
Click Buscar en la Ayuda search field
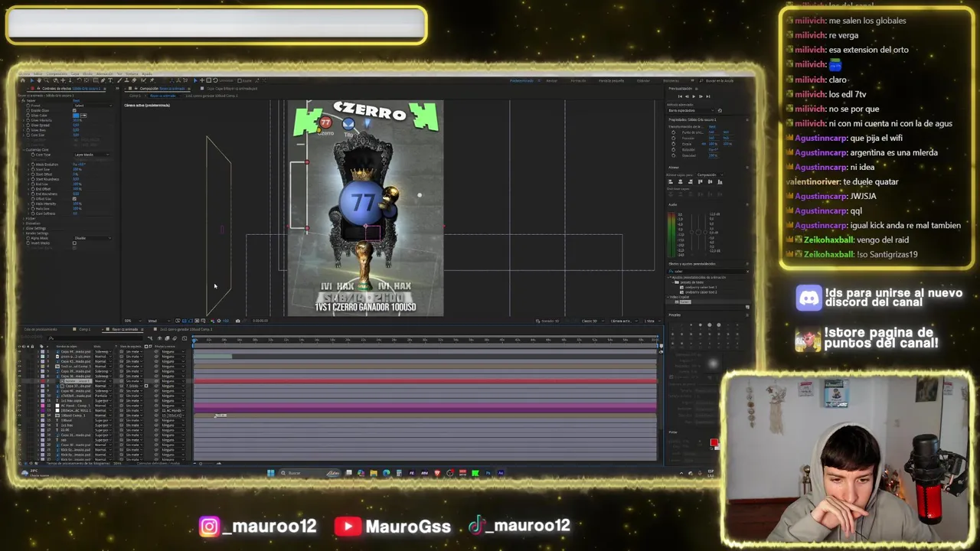pos(720,80)
